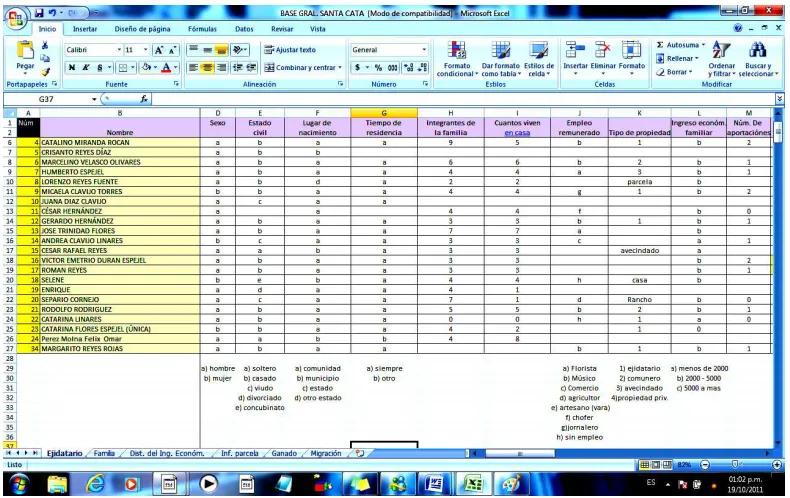This screenshot has width=790, height=498.
Task: Save the workbook from the quick access toolbar
Action: (x=39, y=13)
